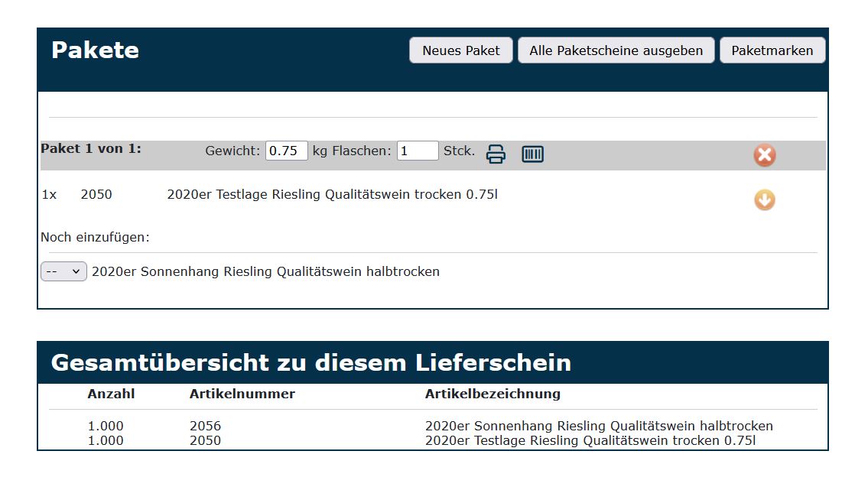
Task: Click the printer icon for Paket 1
Action: coord(496,154)
